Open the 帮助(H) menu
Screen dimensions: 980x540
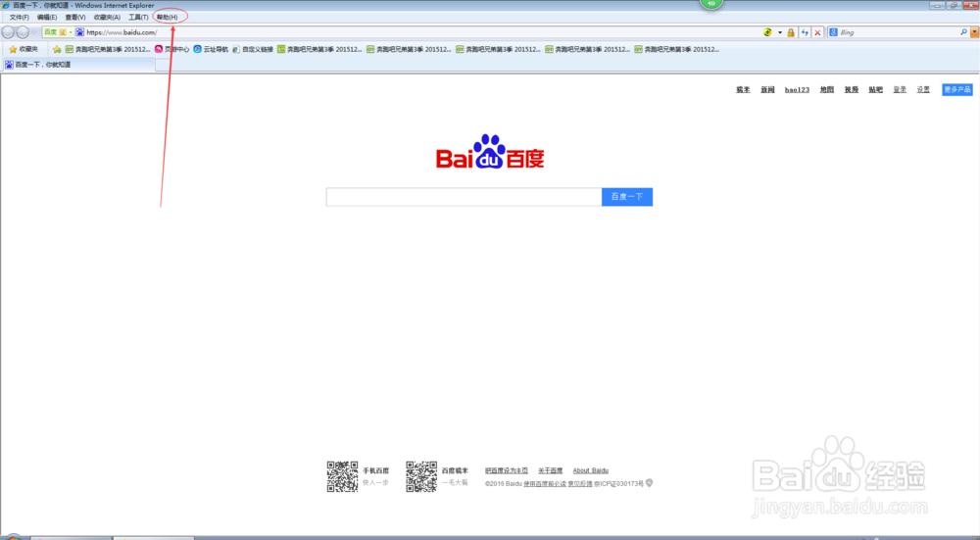tap(167, 18)
